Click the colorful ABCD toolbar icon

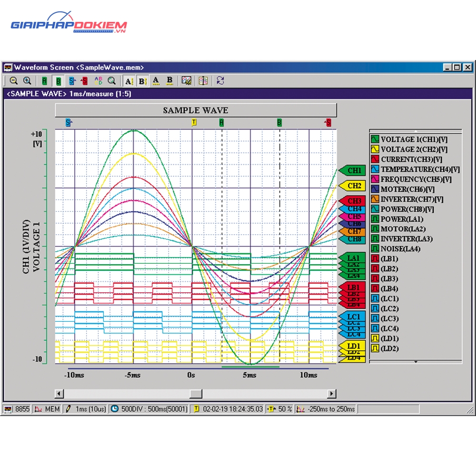click(x=99, y=81)
